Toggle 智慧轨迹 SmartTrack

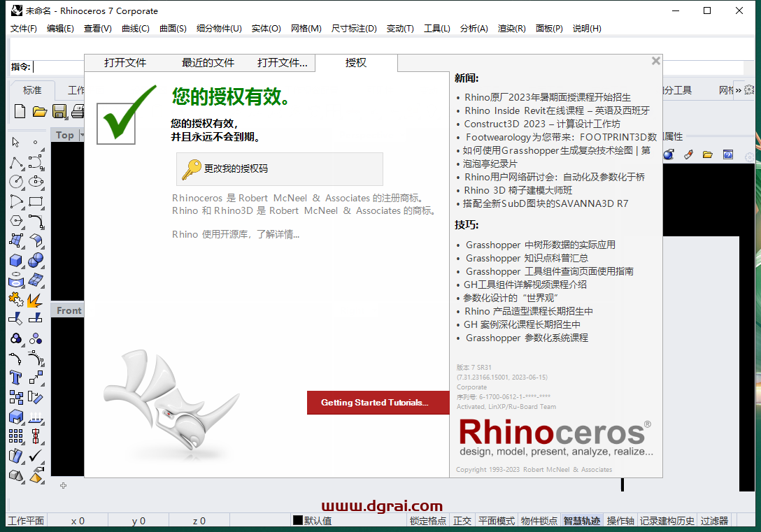tap(581, 520)
